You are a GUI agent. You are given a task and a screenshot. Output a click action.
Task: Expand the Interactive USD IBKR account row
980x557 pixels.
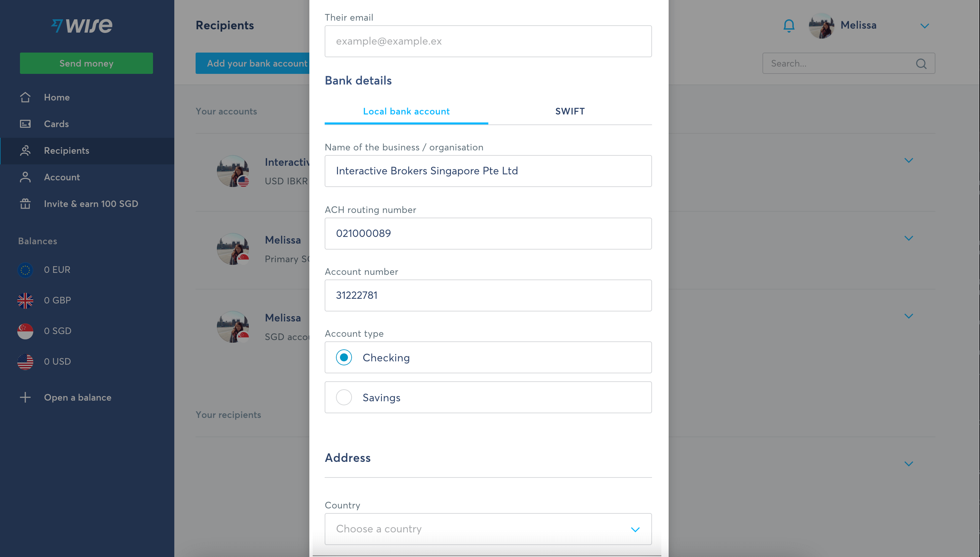point(909,160)
